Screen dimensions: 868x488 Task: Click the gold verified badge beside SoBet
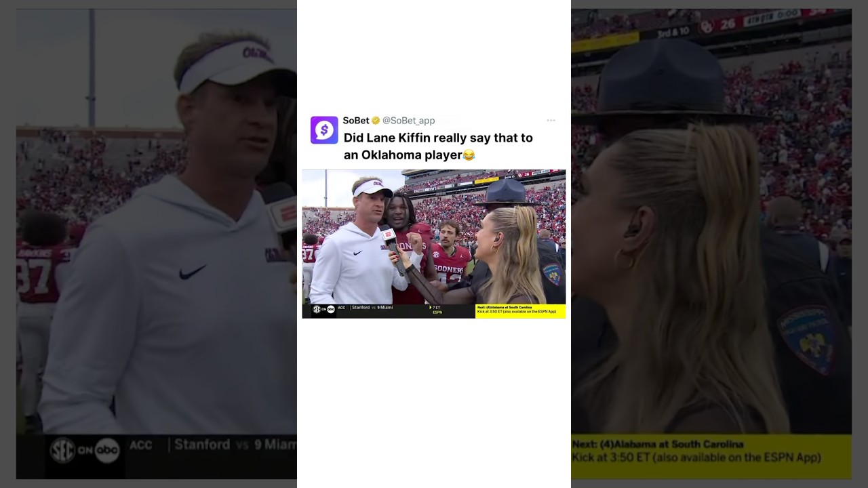coord(376,121)
